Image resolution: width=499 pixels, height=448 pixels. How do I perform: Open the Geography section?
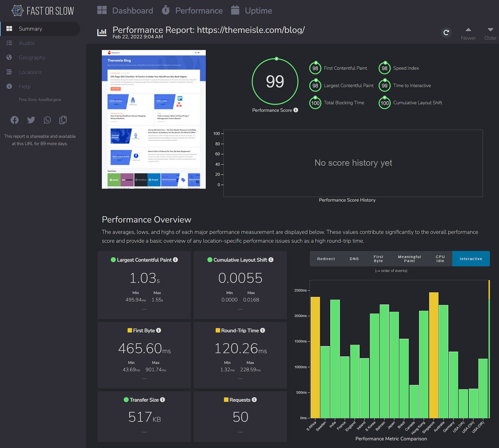pyautogui.click(x=32, y=57)
